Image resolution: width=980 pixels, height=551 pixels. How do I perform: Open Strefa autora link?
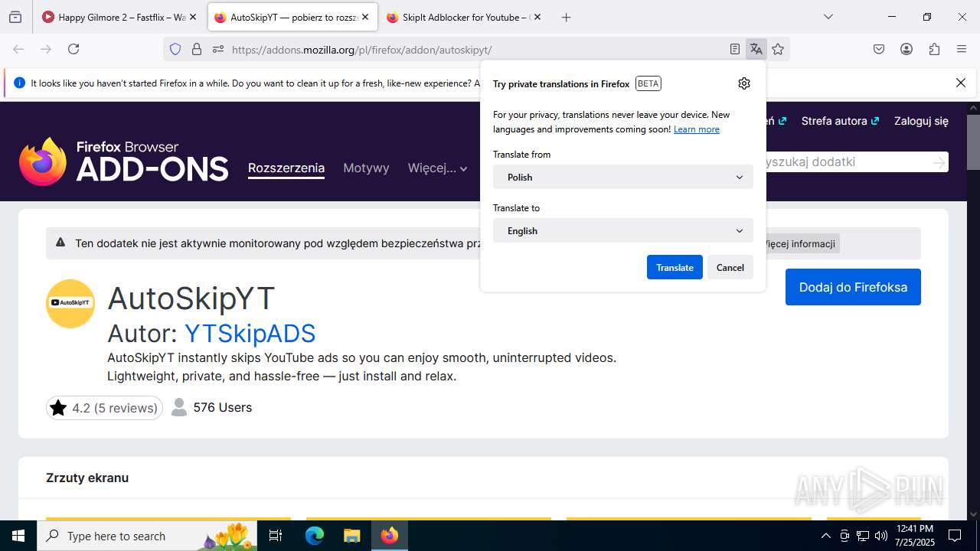pos(840,121)
